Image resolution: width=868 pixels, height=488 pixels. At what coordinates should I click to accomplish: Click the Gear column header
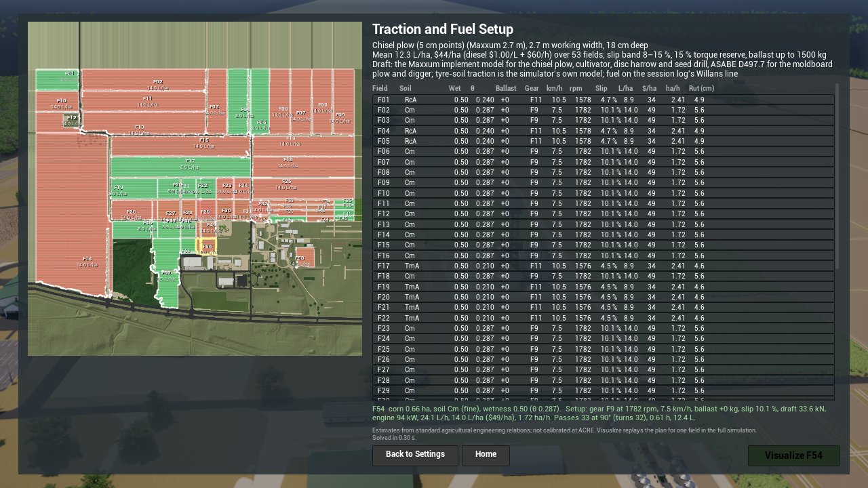click(532, 88)
